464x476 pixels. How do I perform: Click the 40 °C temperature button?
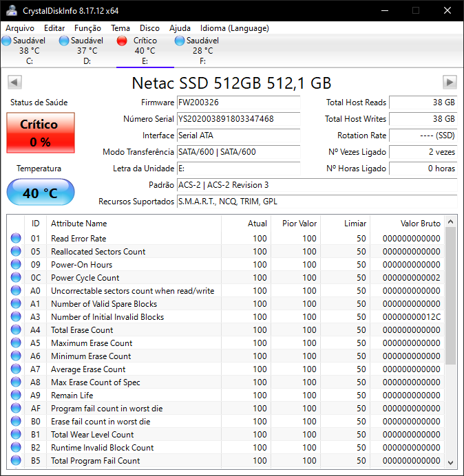(x=41, y=192)
